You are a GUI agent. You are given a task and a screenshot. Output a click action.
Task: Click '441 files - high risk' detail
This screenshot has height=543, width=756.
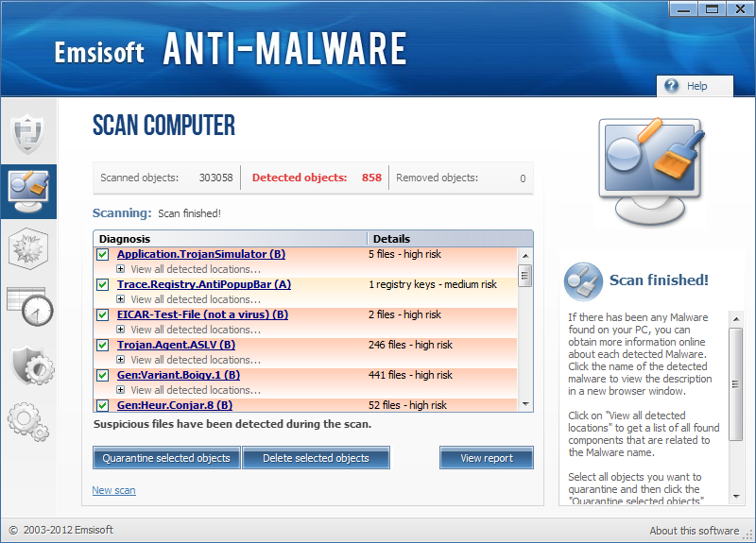tap(410, 375)
